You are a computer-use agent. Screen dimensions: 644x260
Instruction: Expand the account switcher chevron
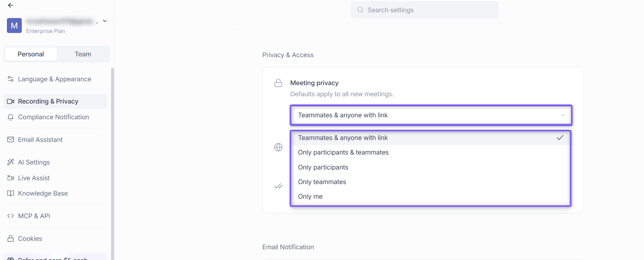click(x=105, y=21)
